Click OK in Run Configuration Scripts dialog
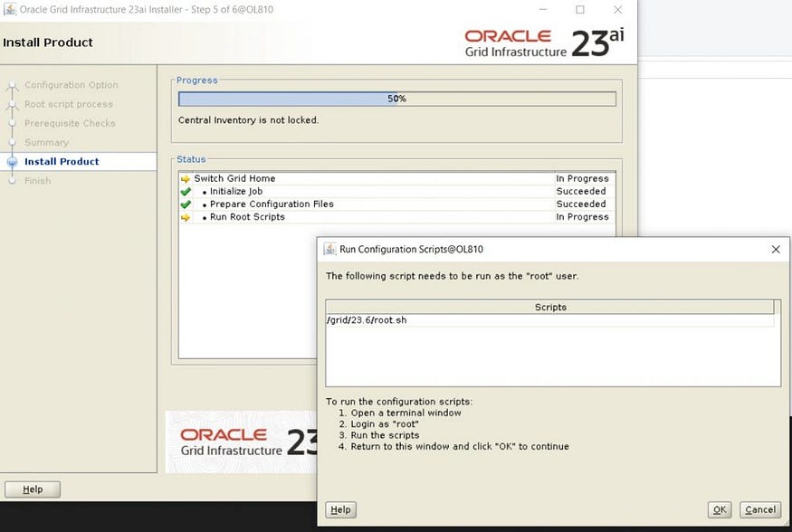792x532 pixels. (x=720, y=509)
